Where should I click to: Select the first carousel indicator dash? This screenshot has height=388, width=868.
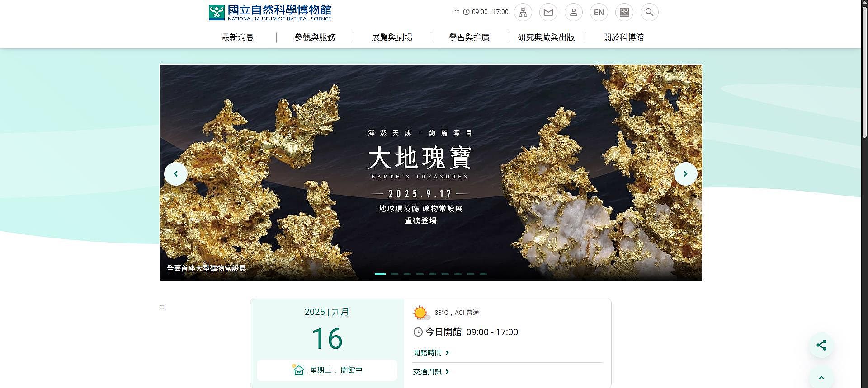pyautogui.click(x=380, y=274)
